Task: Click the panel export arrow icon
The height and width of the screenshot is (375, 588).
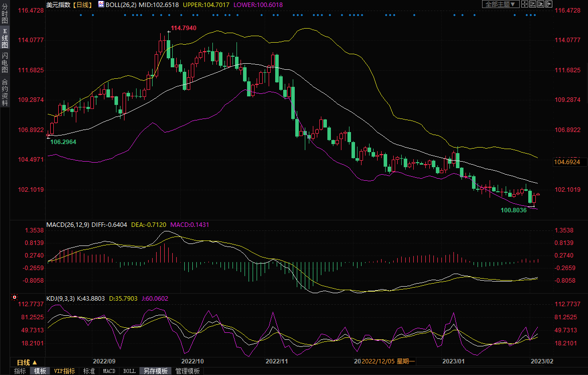Action: [548, 5]
